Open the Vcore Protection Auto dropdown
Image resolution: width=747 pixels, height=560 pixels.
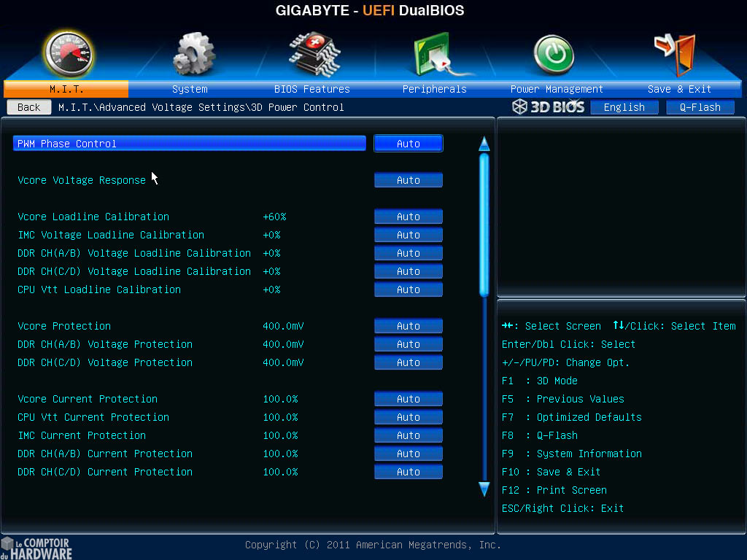coord(408,325)
